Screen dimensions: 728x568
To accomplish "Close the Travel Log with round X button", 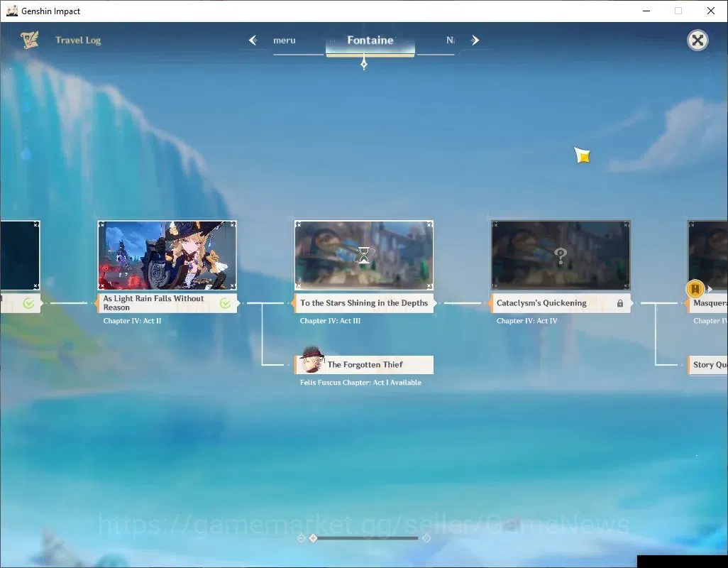I will coord(697,40).
